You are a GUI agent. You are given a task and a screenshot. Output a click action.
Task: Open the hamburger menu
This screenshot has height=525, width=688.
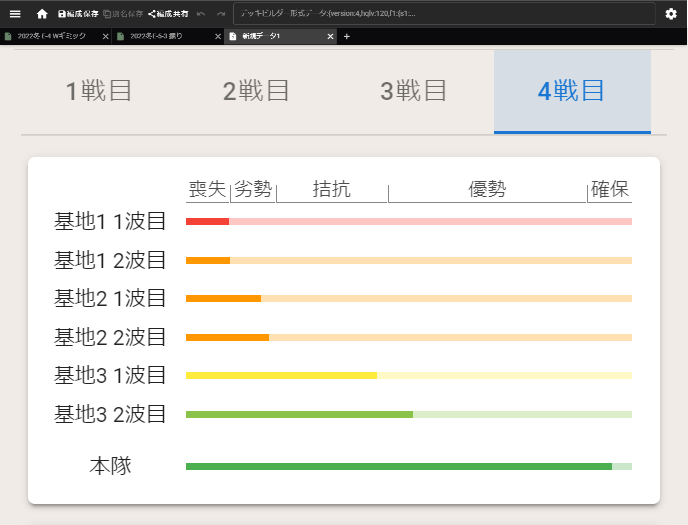(x=15, y=14)
